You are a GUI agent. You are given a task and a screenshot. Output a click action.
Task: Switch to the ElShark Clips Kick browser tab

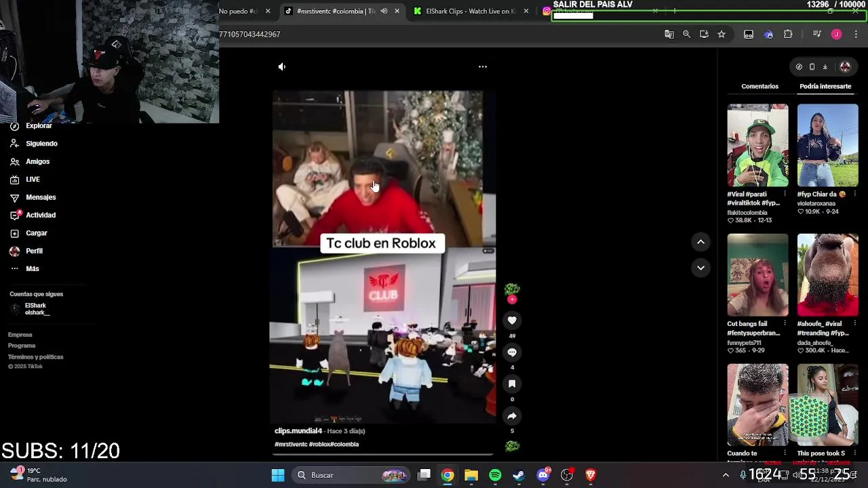click(471, 11)
